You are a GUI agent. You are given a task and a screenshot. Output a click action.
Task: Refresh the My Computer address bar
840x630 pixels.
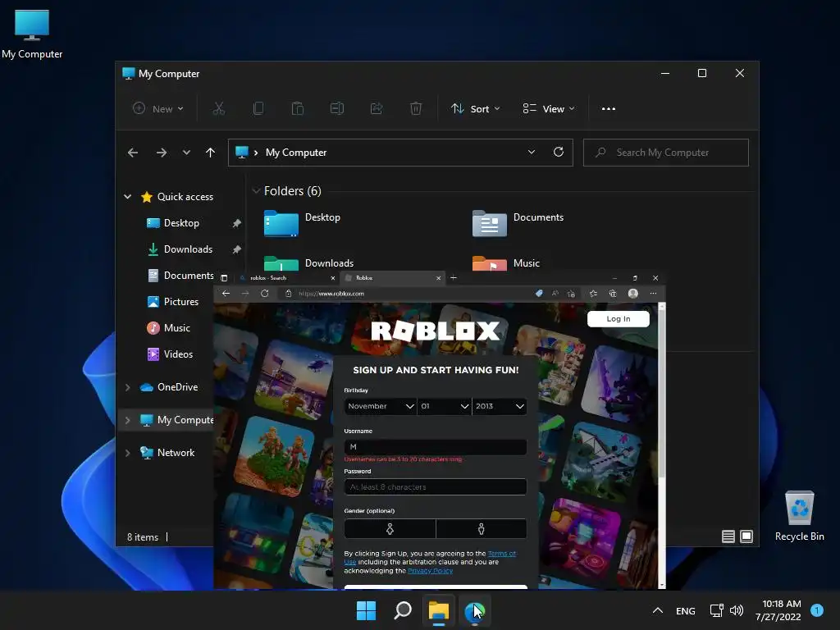(558, 152)
